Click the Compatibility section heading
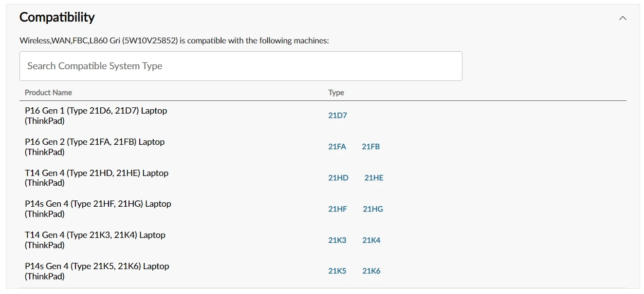Image resolution: width=644 pixels, height=294 pixels. [x=57, y=18]
